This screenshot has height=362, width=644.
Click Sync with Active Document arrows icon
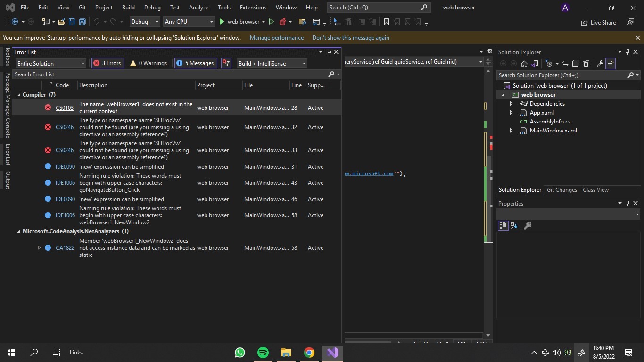(x=565, y=64)
